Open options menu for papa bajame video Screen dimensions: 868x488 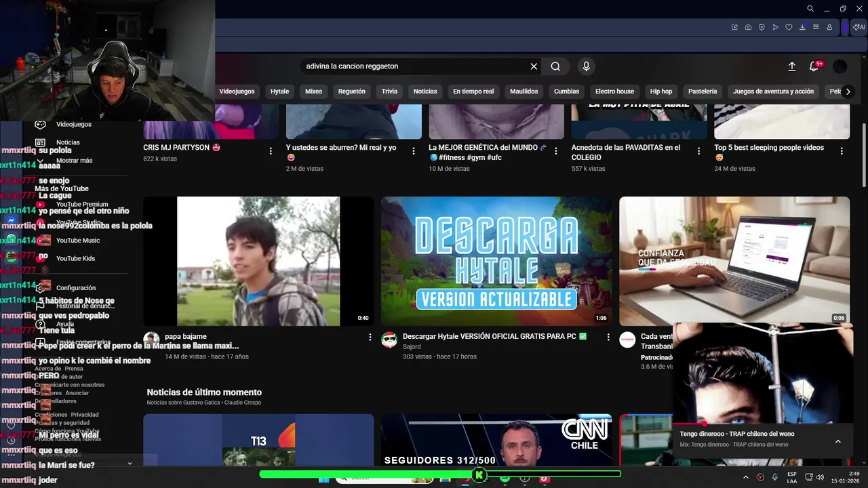370,337
